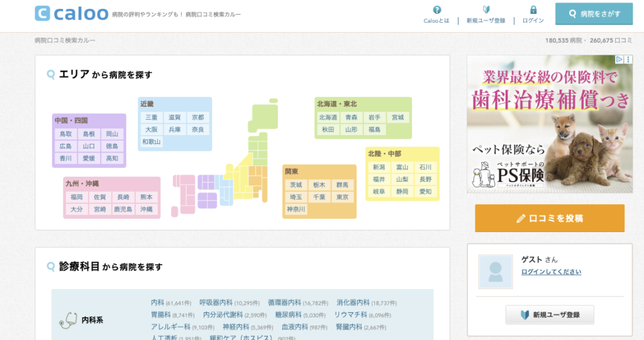Select 大阪 in the 近畿 region
The width and height of the screenshot is (644, 340).
click(152, 129)
